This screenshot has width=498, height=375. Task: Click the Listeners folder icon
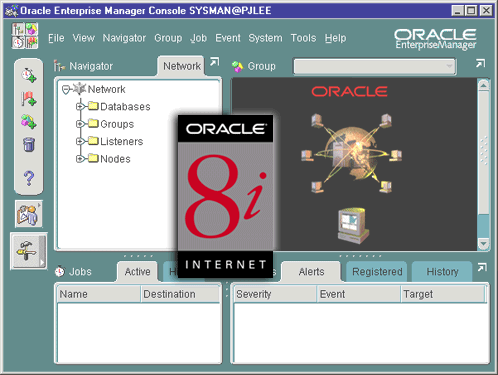[94, 141]
